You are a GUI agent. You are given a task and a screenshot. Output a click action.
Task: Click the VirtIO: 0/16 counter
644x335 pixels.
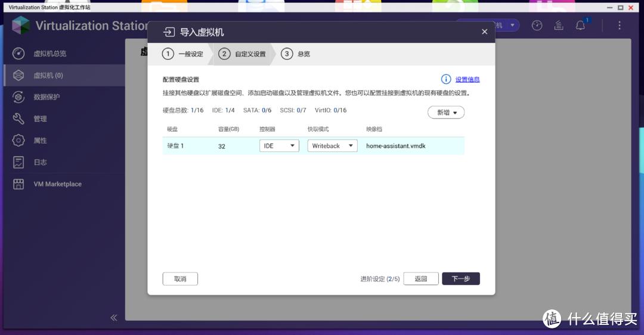(330, 110)
